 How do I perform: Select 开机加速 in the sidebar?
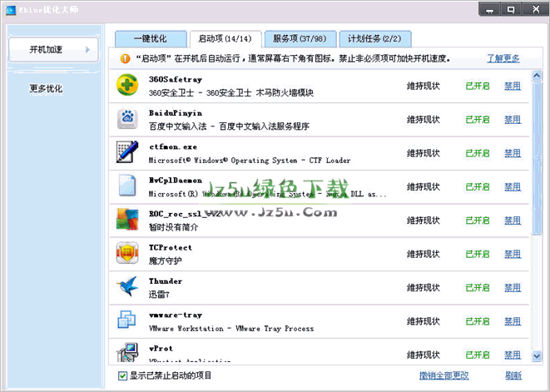tap(53, 50)
